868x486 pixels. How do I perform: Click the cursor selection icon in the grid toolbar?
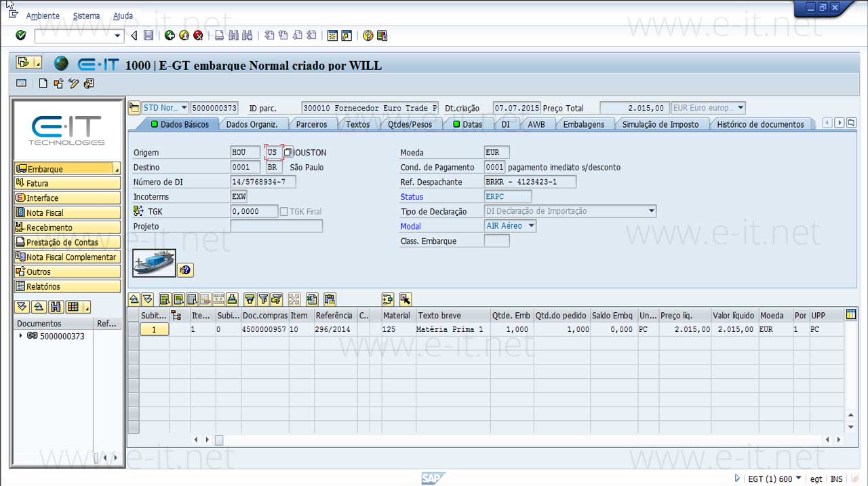(406, 299)
